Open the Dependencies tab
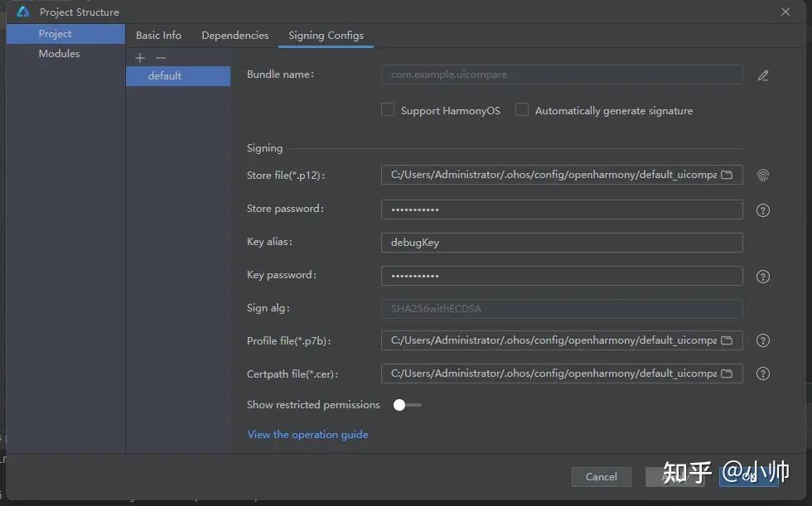 pos(234,36)
